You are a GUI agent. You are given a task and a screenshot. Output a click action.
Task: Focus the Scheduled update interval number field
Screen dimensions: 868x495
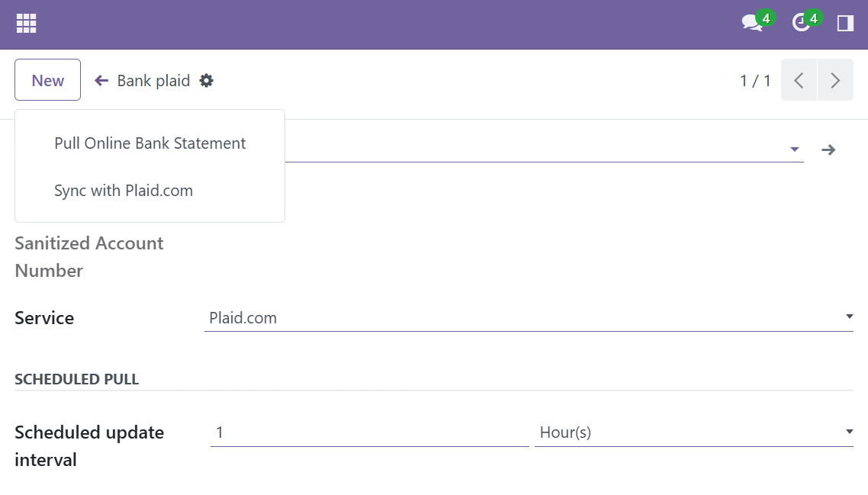click(x=369, y=432)
